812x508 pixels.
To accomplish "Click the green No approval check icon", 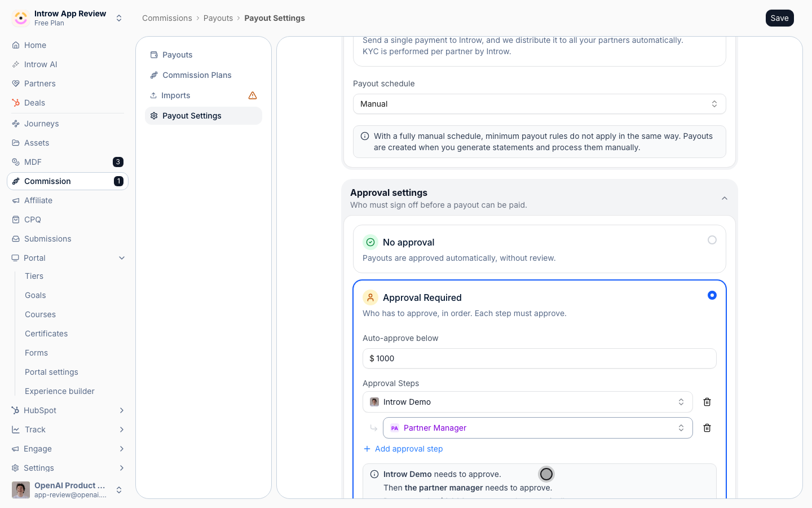I will tap(370, 242).
